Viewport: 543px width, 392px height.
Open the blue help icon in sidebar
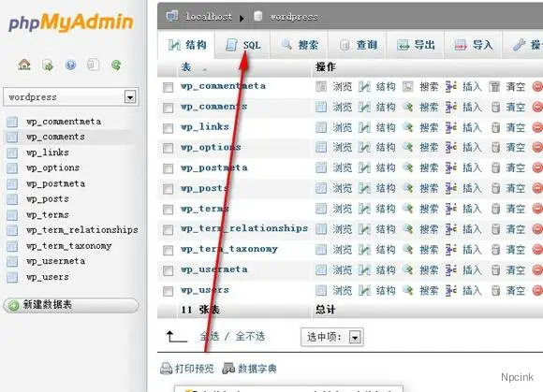[70, 65]
